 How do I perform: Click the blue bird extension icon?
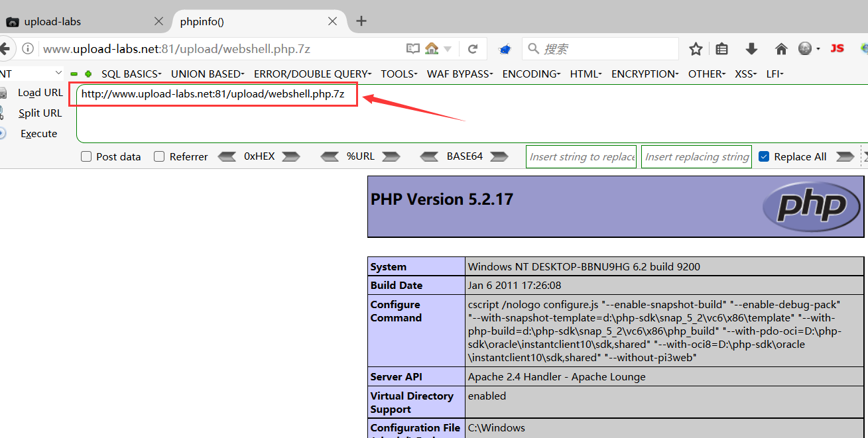(505, 49)
